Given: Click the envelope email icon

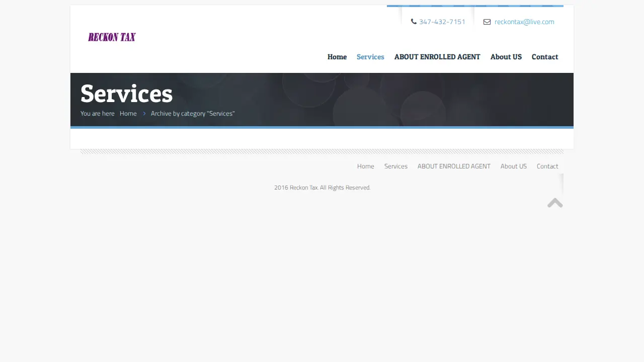Looking at the screenshot, I should click(487, 22).
